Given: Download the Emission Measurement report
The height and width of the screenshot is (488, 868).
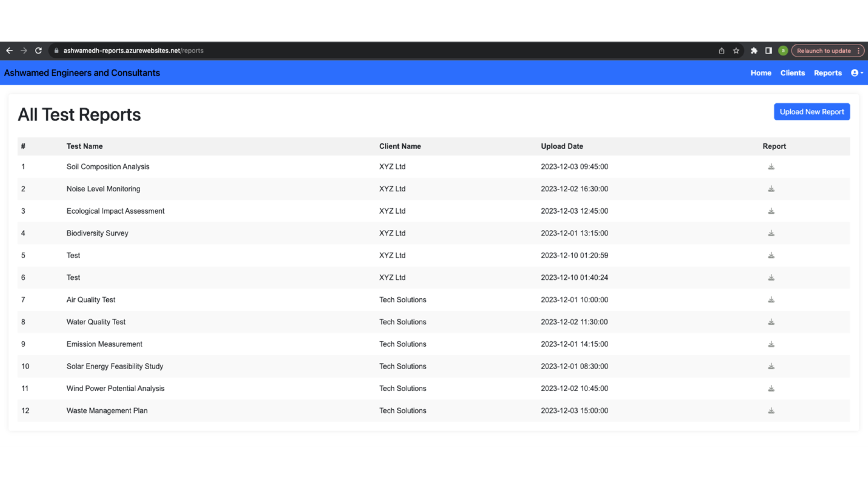Looking at the screenshot, I should click(771, 344).
